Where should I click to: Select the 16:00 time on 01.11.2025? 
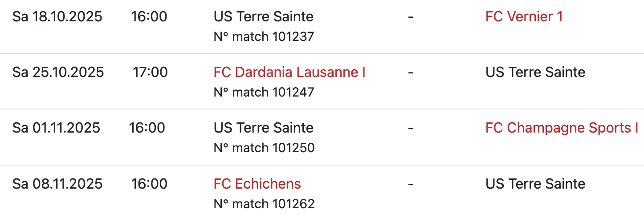pos(147,128)
